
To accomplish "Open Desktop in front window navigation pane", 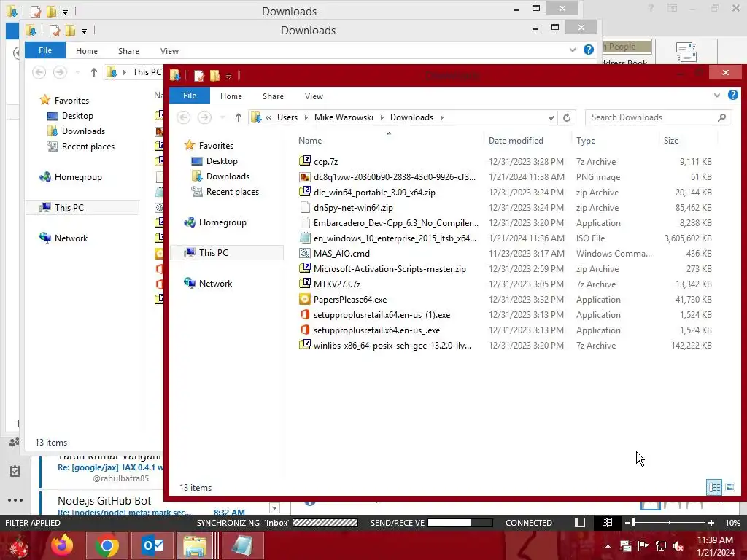I will [x=222, y=161].
